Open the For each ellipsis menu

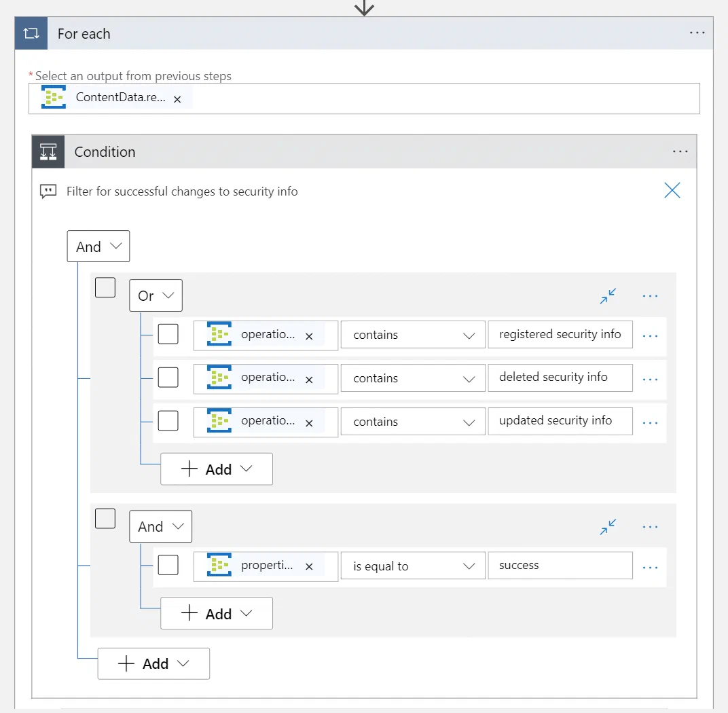697,33
